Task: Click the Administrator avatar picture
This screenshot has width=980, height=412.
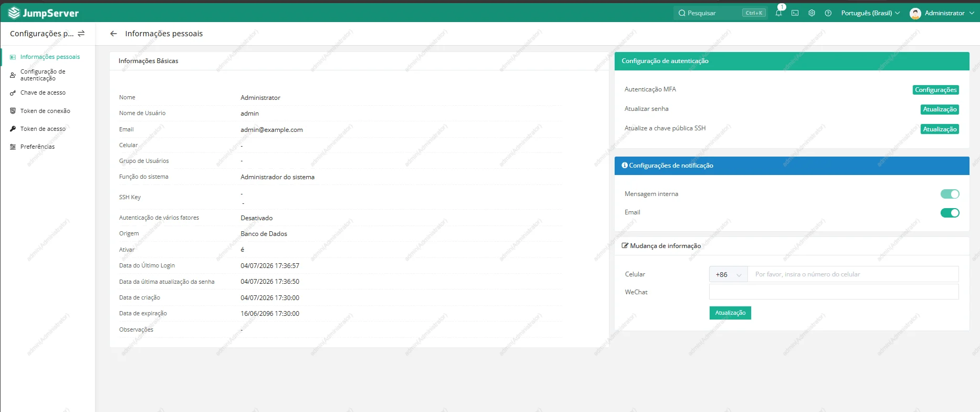Action: [x=915, y=13]
